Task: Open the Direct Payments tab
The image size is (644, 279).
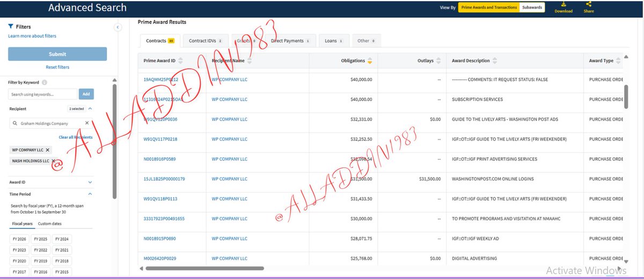Action: tap(290, 41)
